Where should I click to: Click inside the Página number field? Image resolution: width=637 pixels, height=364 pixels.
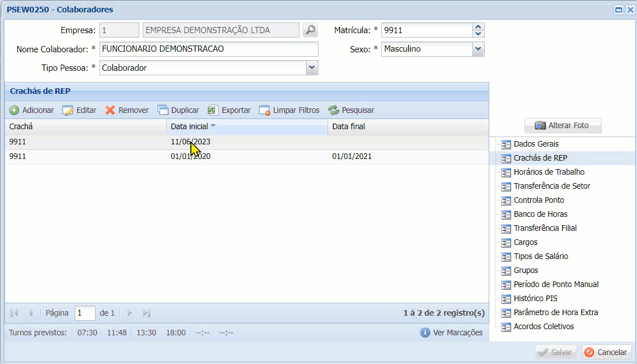pyautogui.click(x=85, y=313)
